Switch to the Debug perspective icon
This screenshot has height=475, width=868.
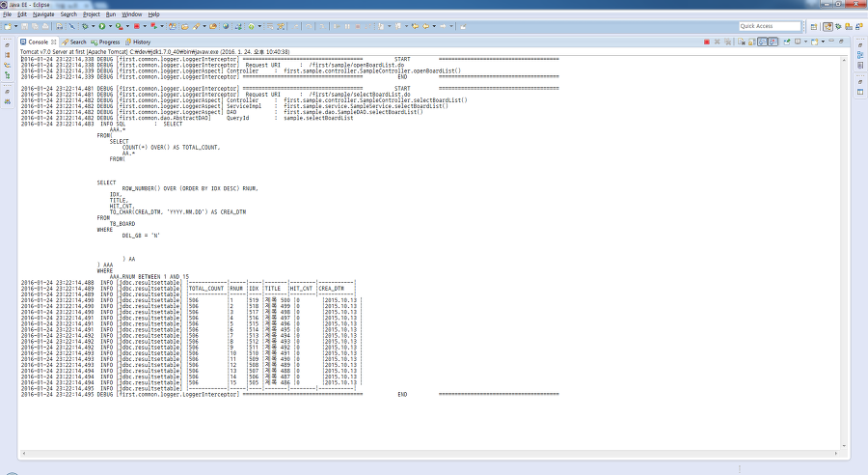(838, 27)
